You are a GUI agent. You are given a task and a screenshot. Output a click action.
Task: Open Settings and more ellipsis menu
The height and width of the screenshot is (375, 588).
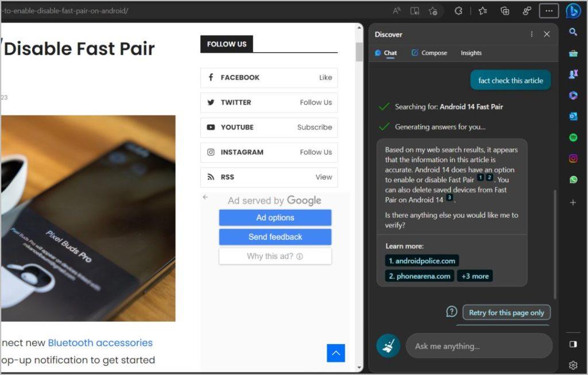point(549,11)
